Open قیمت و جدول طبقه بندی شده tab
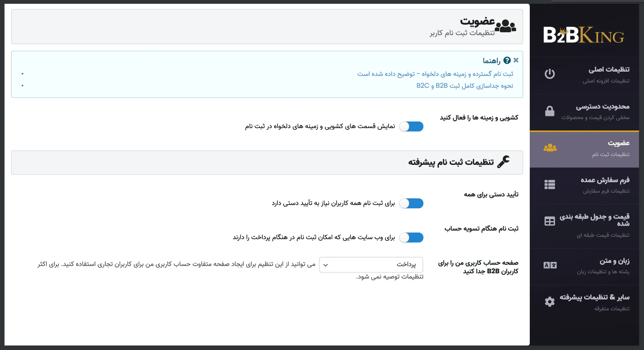This screenshot has width=644, height=350. pyautogui.click(x=584, y=226)
